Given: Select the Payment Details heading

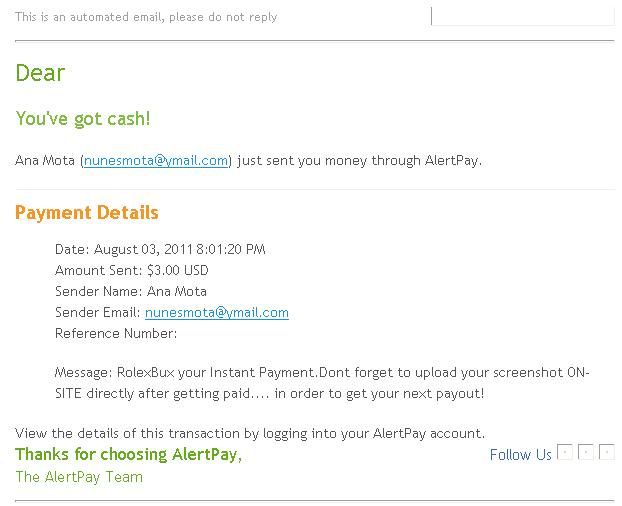Looking at the screenshot, I should click(x=86, y=213).
